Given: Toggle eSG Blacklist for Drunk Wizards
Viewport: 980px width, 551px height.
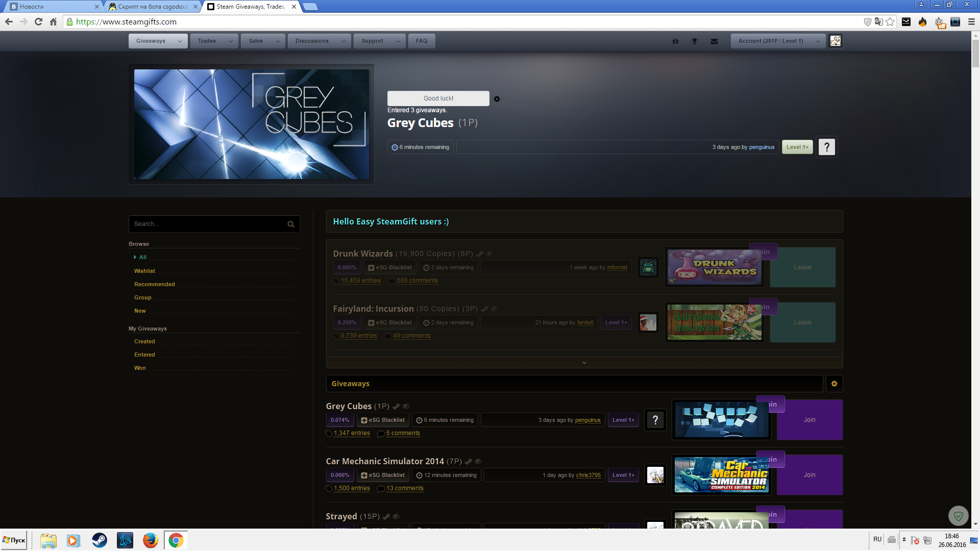Looking at the screenshot, I should (x=390, y=268).
